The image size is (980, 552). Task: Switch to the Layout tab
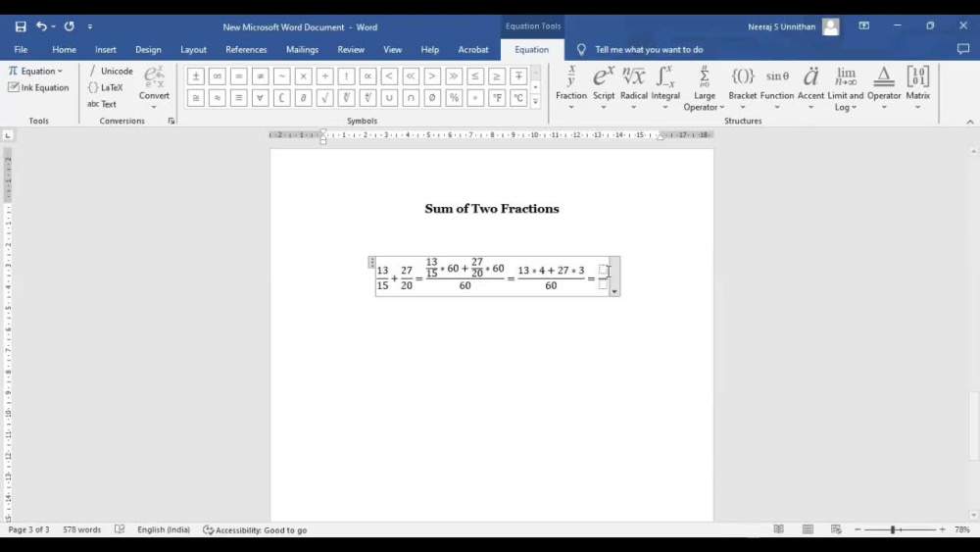tap(193, 49)
